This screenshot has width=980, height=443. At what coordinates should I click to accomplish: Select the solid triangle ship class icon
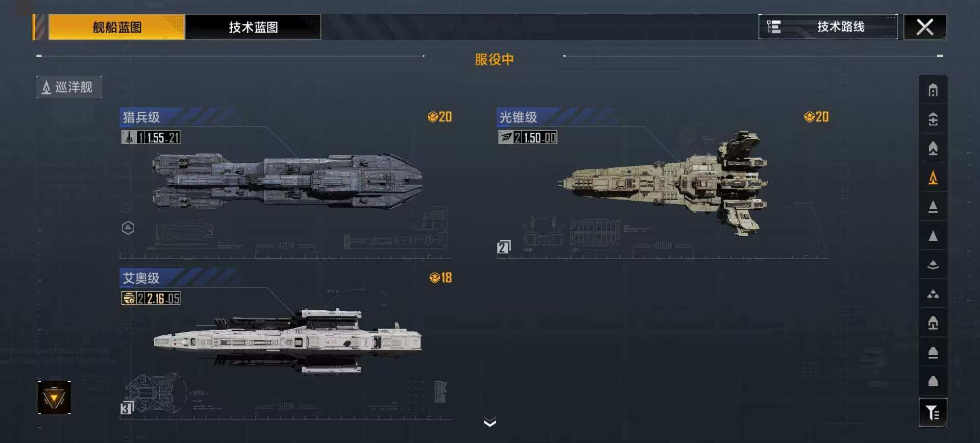point(933,236)
